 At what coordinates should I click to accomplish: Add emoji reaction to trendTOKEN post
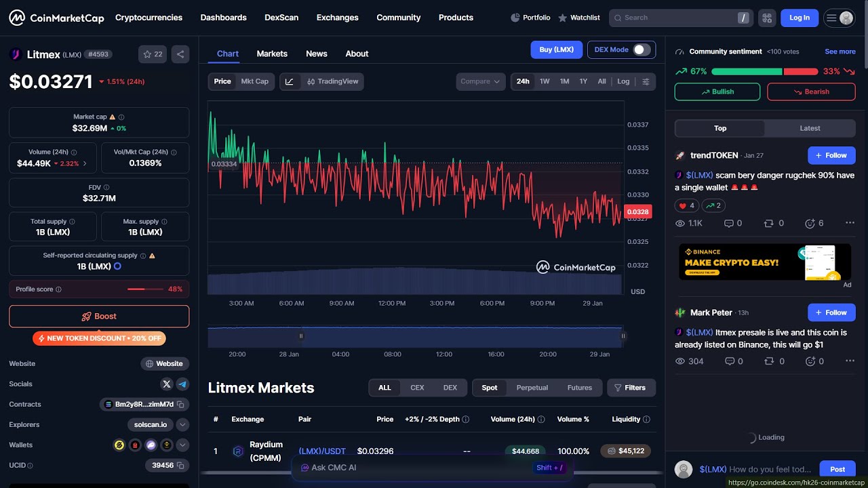pyautogui.click(x=814, y=223)
